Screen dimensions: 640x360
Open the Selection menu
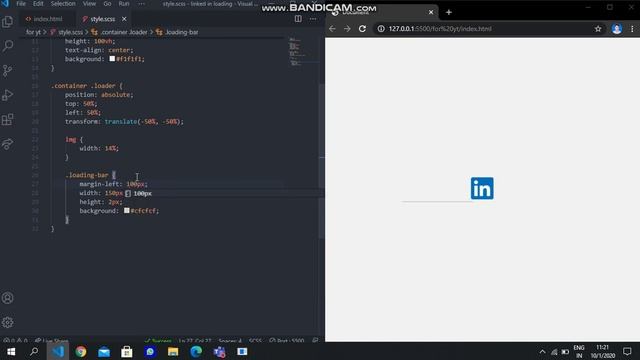pyautogui.click(x=63, y=4)
